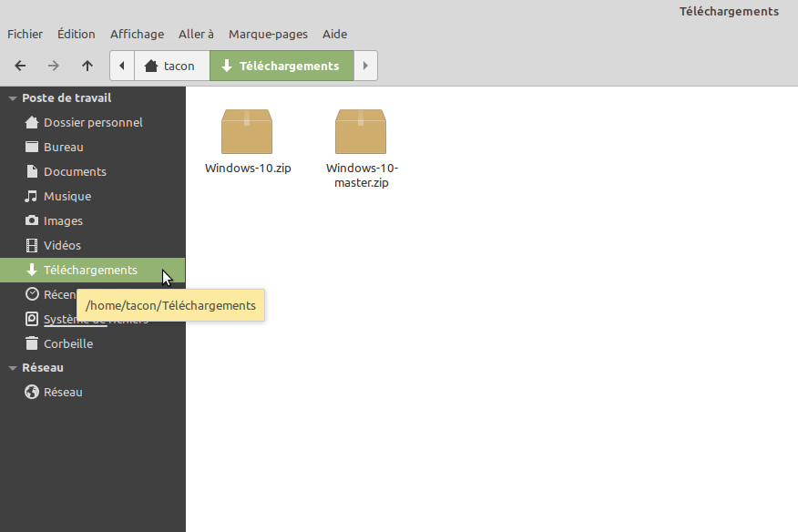
Task: Go up to parent folder arrow
Action: coord(87,66)
